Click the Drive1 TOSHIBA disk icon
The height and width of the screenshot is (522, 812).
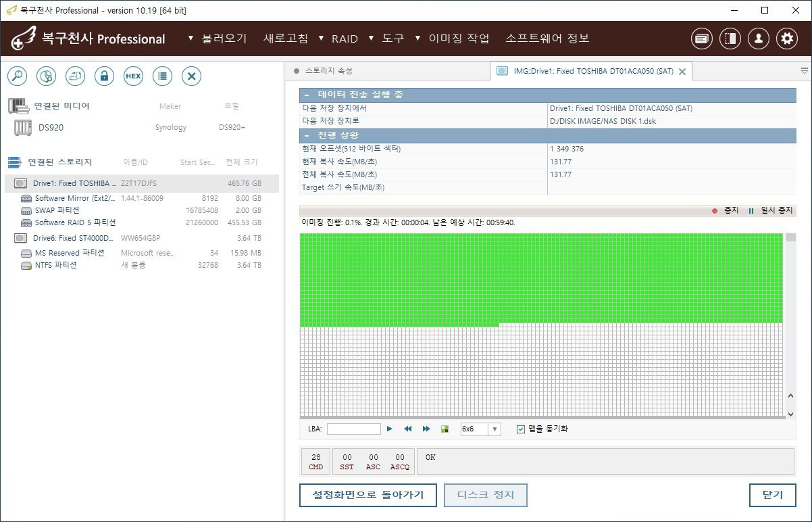tap(21, 183)
